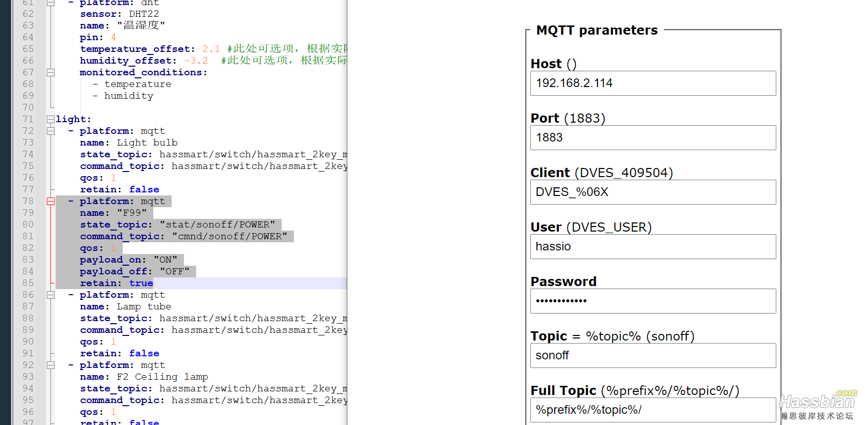Viewport: 868px width, 425px height.
Task: Click the Host input field 192.168.2.114
Action: point(653,83)
